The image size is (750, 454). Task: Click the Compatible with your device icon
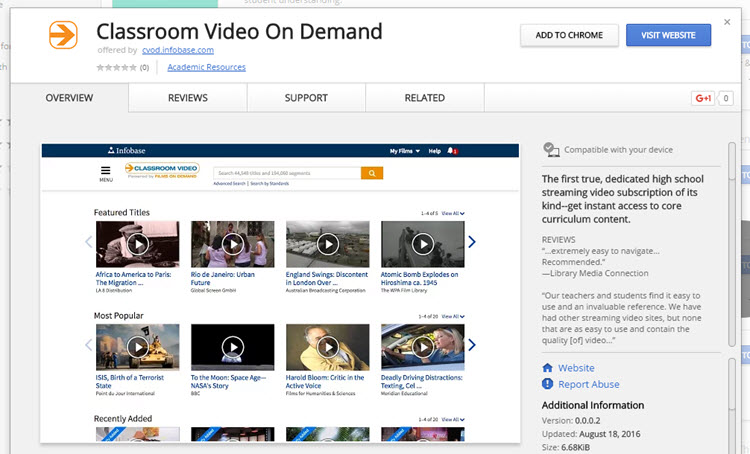(551, 150)
